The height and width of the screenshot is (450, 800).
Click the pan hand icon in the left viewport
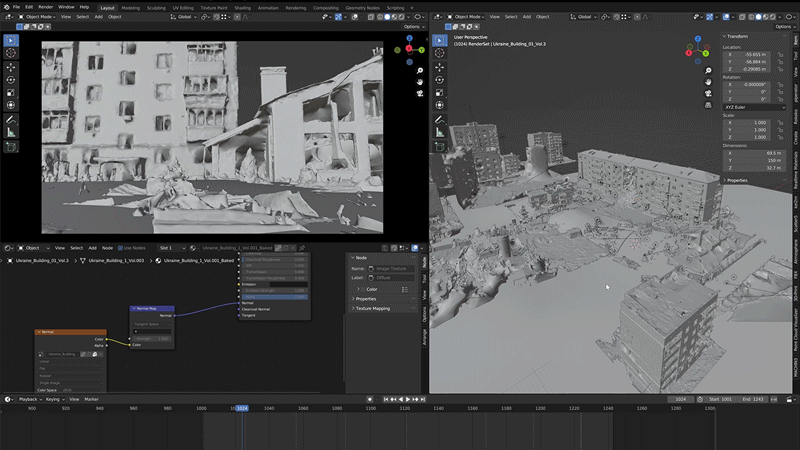pyautogui.click(x=420, y=82)
